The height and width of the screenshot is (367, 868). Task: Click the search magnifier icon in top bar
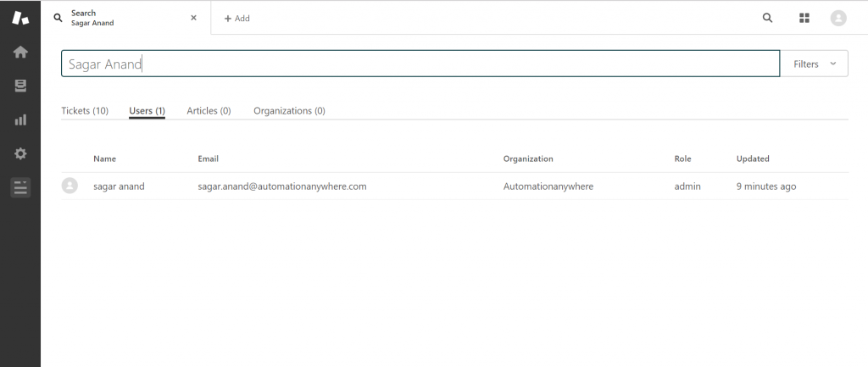[x=767, y=18]
